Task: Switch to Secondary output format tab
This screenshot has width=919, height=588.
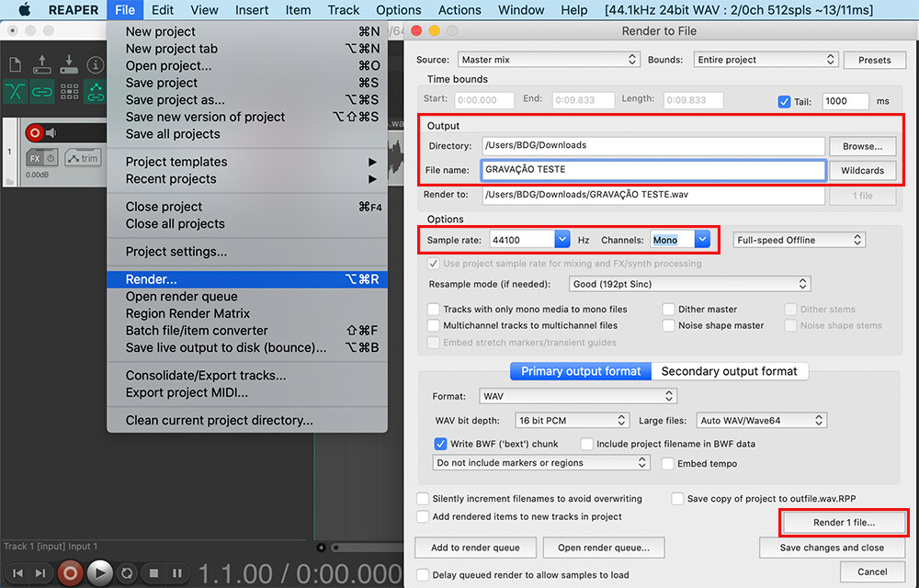Action: [x=729, y=371]
